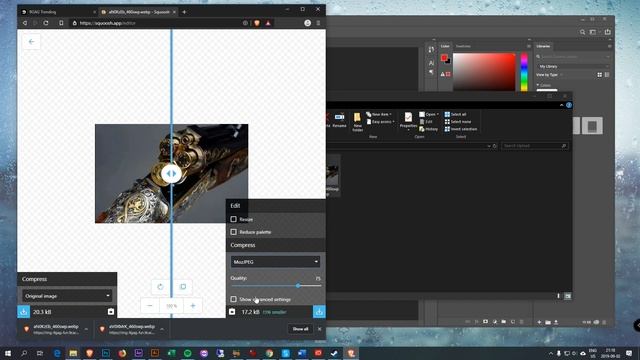This screenshot has width=640, height=360.
Task: Open the Original image dropdown
Action: (67, 296)
